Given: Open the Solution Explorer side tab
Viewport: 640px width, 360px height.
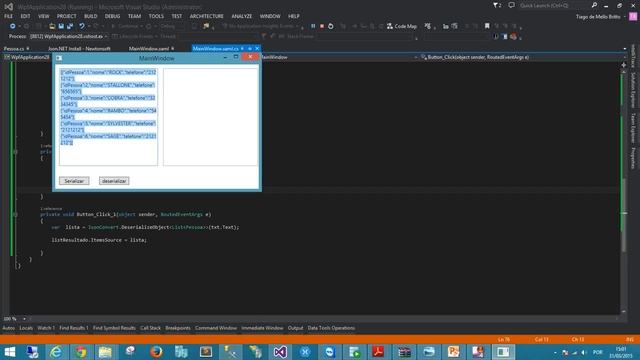Looking at the screenshot, I should [633, 90].
